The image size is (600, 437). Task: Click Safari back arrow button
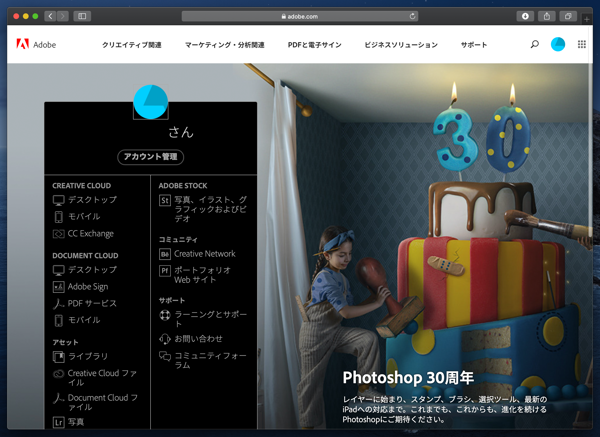[51, 16]
